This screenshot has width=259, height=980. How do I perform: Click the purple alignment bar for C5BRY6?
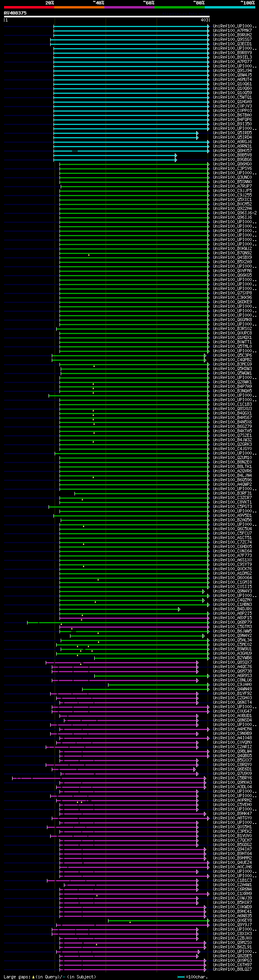(109, 778)
